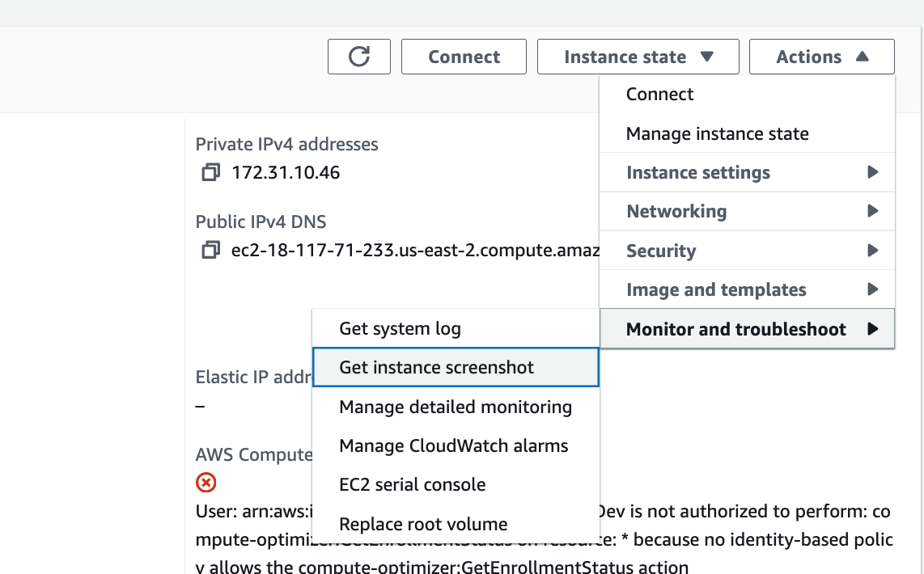Click the Actions dropdown arrow
Image resolution: width=924 pixels, height=574 pixels.
[863, 57]
